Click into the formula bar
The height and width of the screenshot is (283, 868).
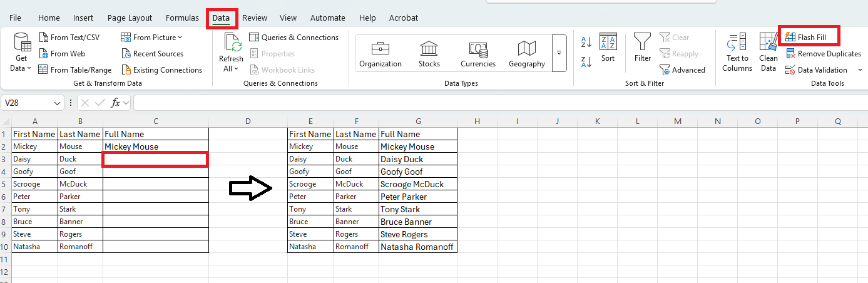coord(499,103)
